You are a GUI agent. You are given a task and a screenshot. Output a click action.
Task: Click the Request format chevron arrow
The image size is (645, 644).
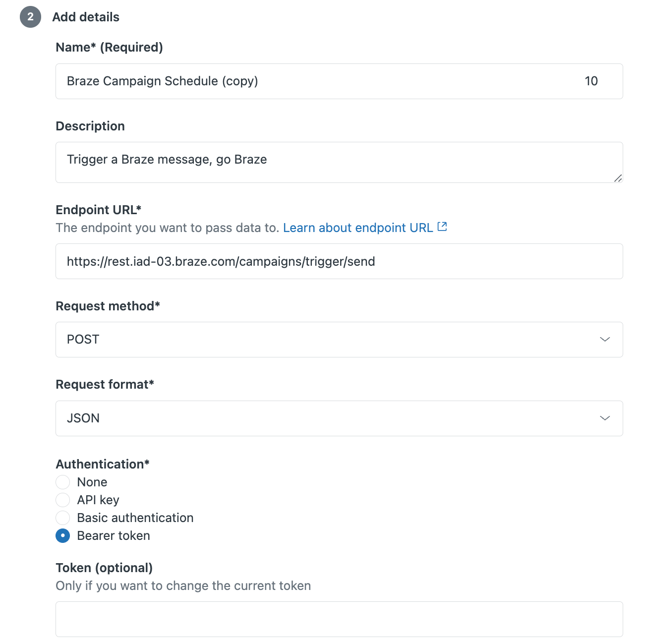605,418
